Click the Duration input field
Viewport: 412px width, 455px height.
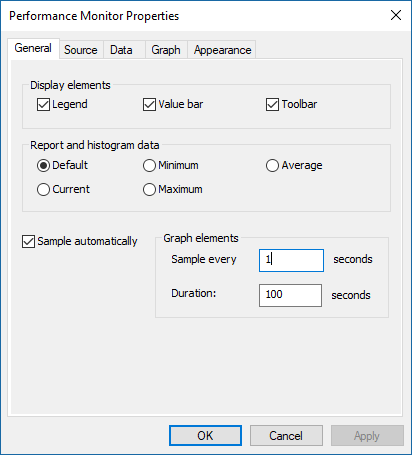pyautogui.click(x=290, y=295)
